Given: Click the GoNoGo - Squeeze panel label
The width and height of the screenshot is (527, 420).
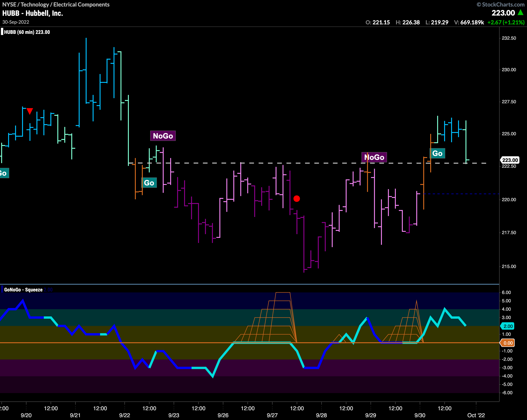Looking at the screenshot, I should 23,290.
